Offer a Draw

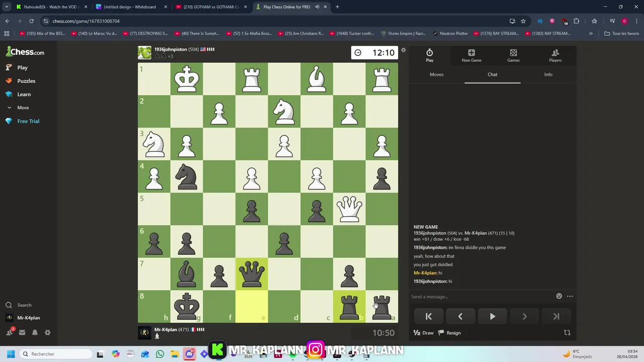point(423,333)
